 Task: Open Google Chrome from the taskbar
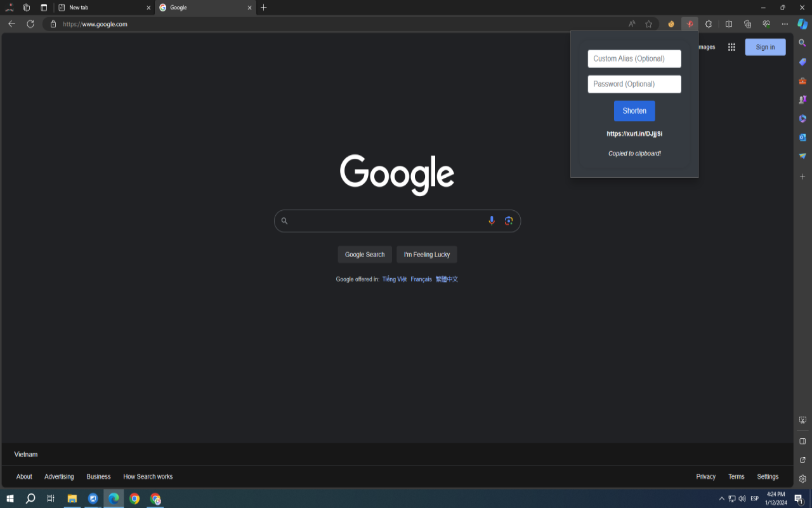pyautogui.click(x=134, y=498)
